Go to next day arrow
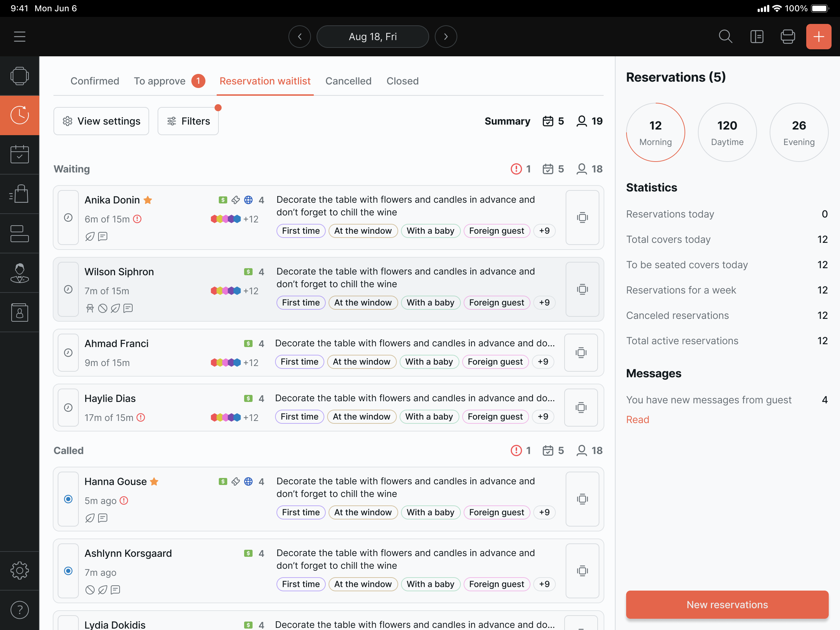 pos(446,37)
